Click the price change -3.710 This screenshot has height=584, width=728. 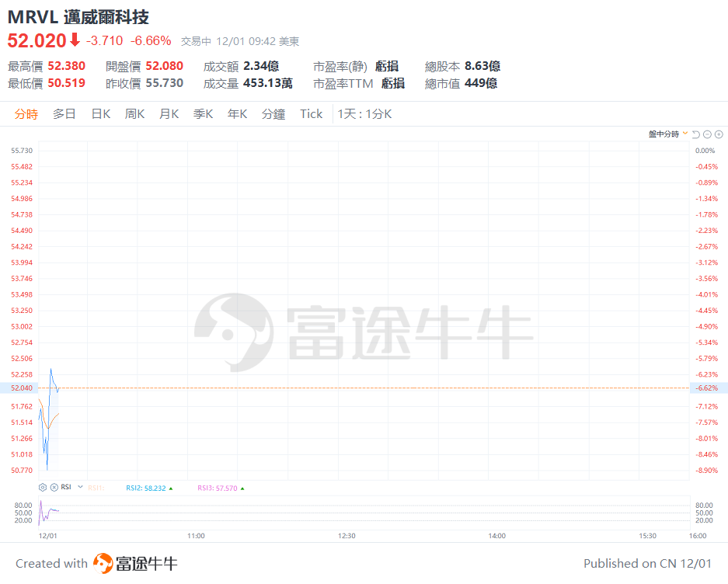coord(104,41)
